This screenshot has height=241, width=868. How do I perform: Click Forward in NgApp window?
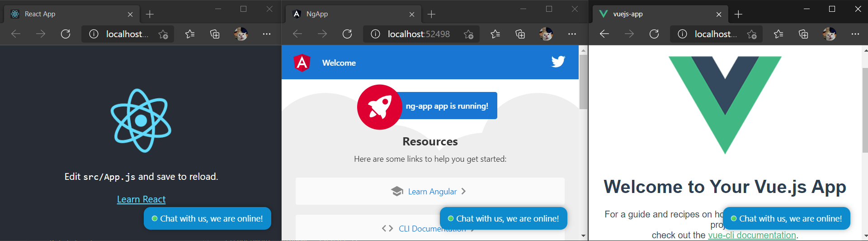coord(322,34)
